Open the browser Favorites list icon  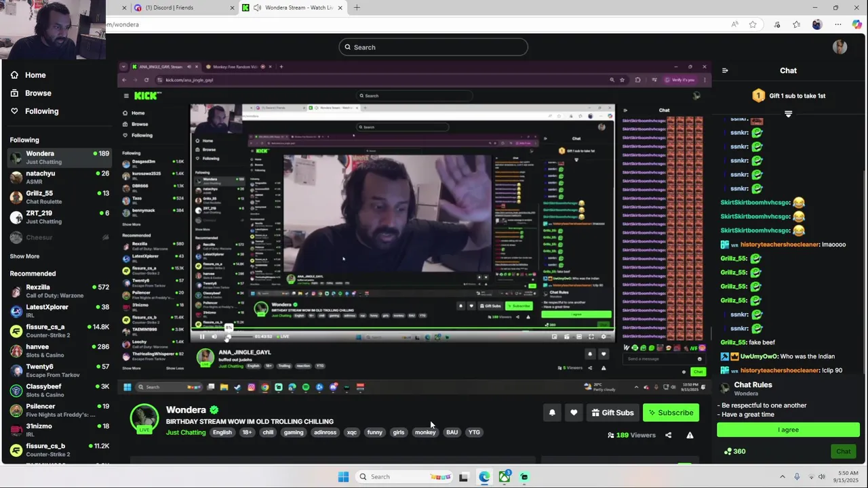[796, 24]
